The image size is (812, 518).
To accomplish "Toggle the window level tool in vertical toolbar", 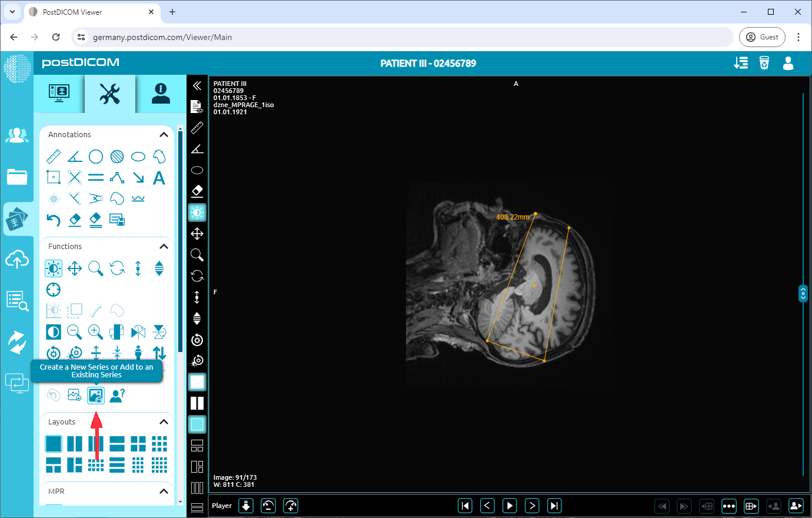I will click(x=197, y=212).
